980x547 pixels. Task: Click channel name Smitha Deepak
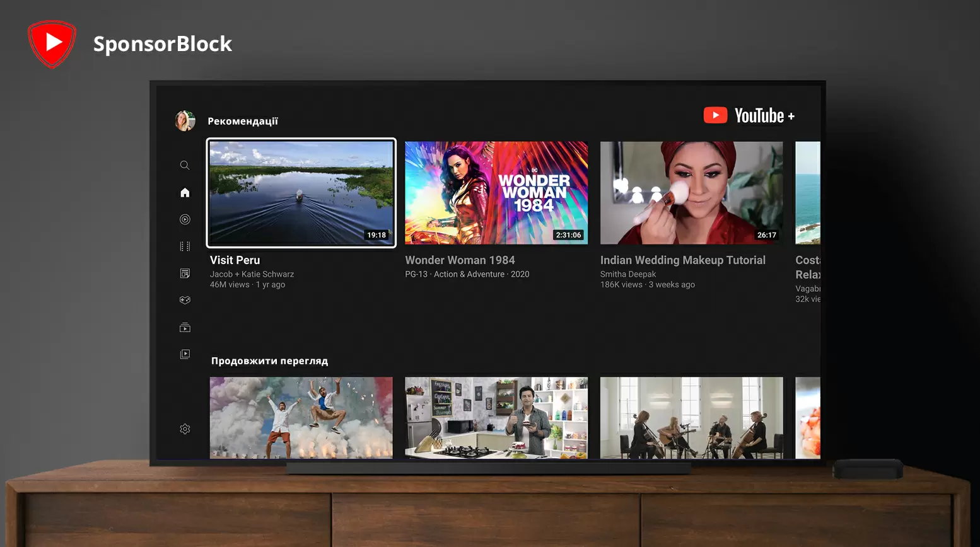pos(628,274)
